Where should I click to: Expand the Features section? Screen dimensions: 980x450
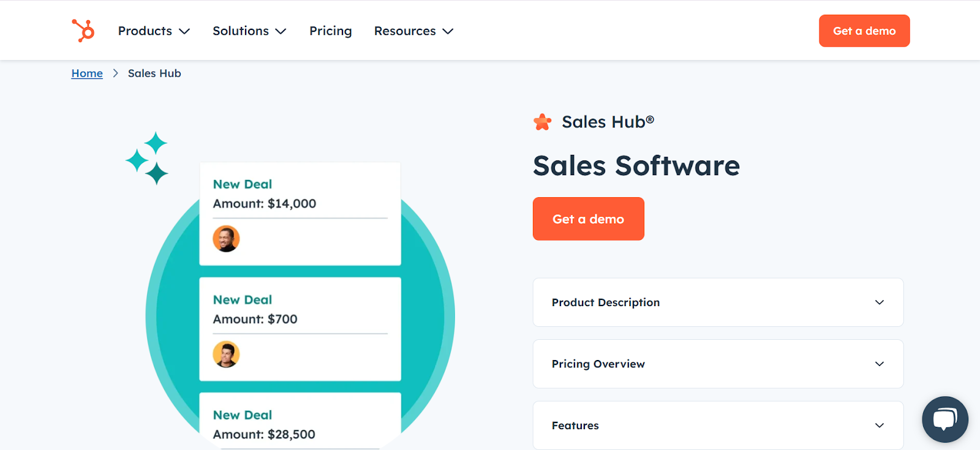point(718,426)
